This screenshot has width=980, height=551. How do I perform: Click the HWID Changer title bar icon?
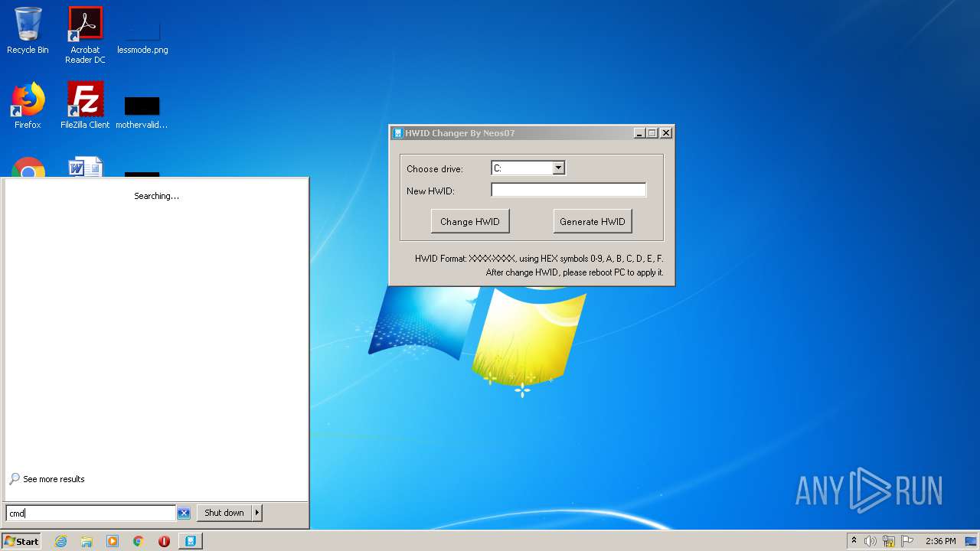click(x=398, y=133)
